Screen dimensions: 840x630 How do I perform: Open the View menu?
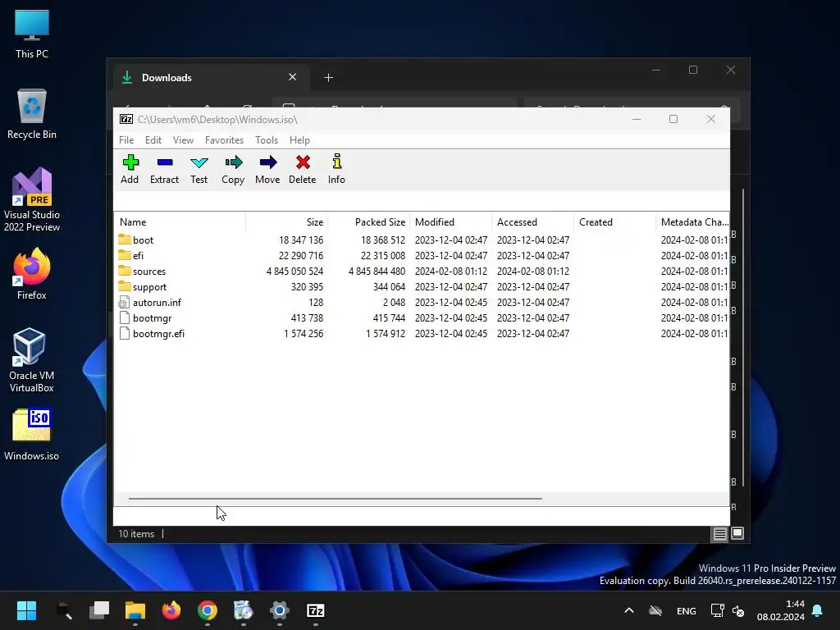[x=183, y=139]
